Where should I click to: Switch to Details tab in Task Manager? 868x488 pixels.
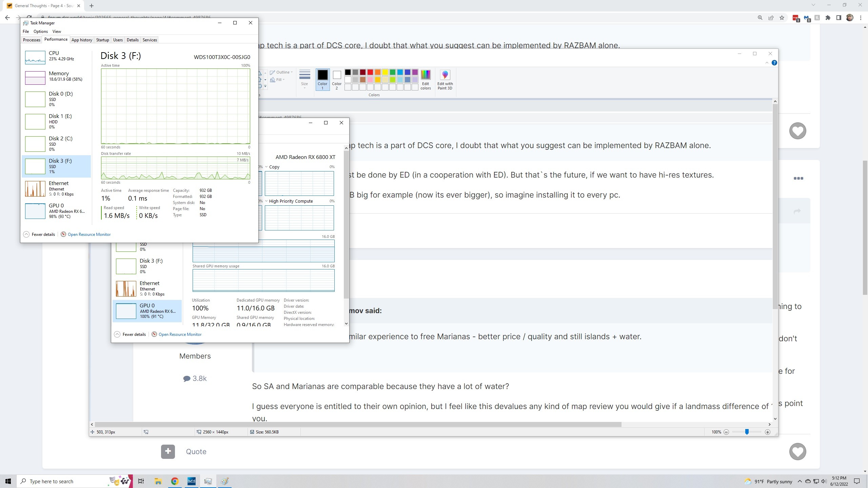click(x=133, y=40)
